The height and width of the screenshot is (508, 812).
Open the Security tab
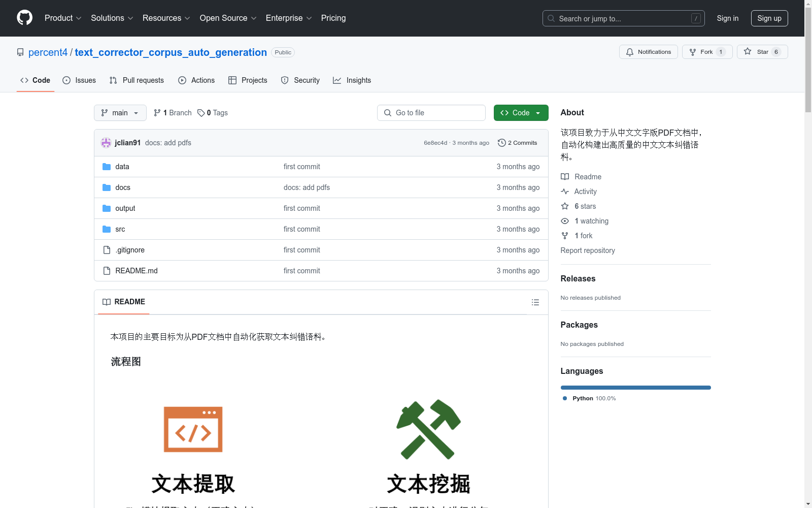click(300, 80)
